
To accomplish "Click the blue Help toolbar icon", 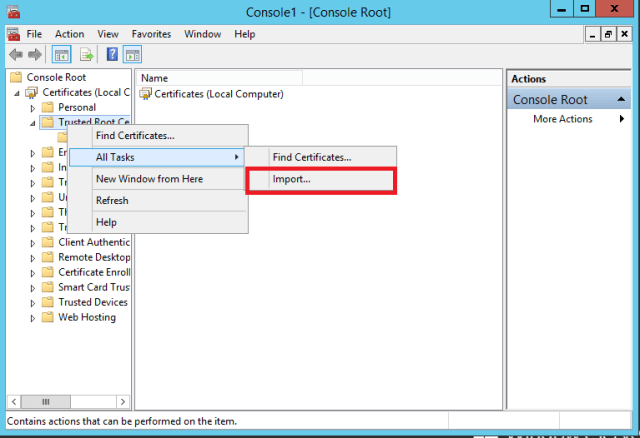I will (x=113, y=54).
